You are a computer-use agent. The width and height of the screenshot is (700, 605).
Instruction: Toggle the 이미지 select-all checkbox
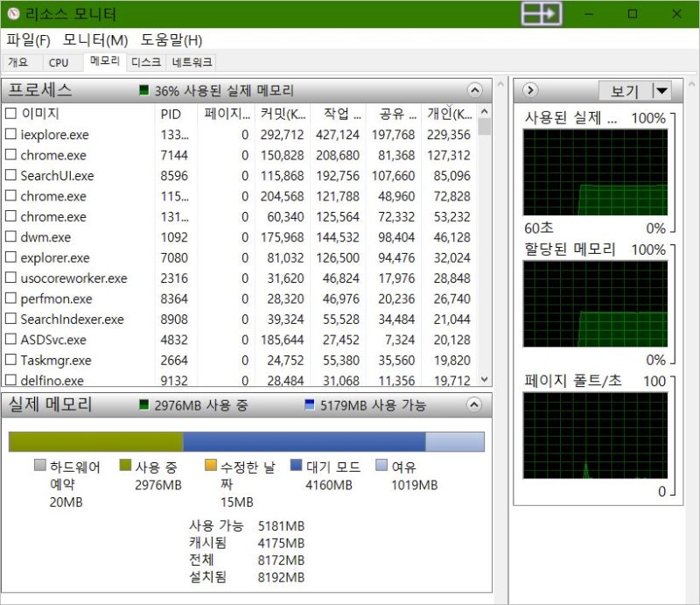[10, 114]
